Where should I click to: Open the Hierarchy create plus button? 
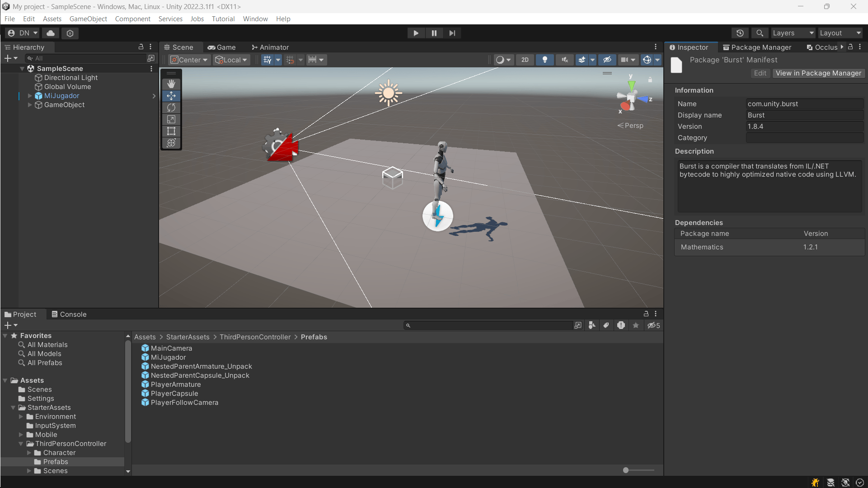coord(10,58)
